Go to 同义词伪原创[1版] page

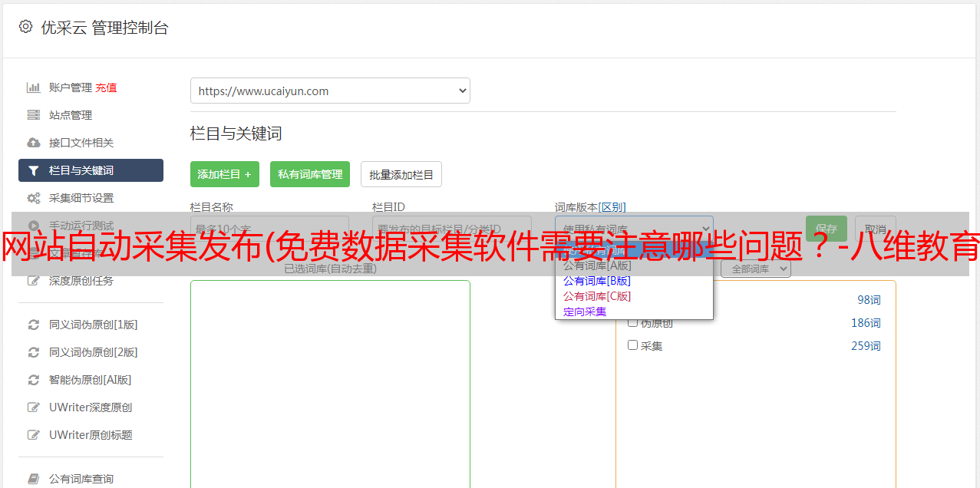pos(94,325)
